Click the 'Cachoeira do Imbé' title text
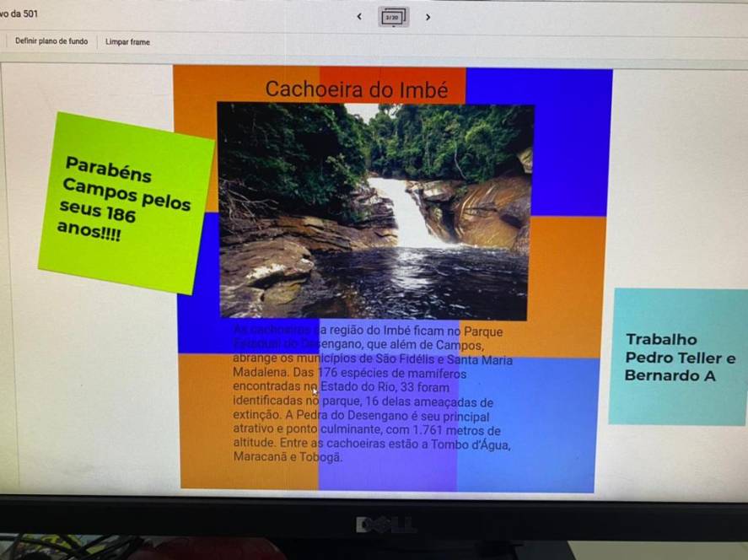Image resolution: width=748 pixels, height=560 pixels. click(x=356, y=89)
